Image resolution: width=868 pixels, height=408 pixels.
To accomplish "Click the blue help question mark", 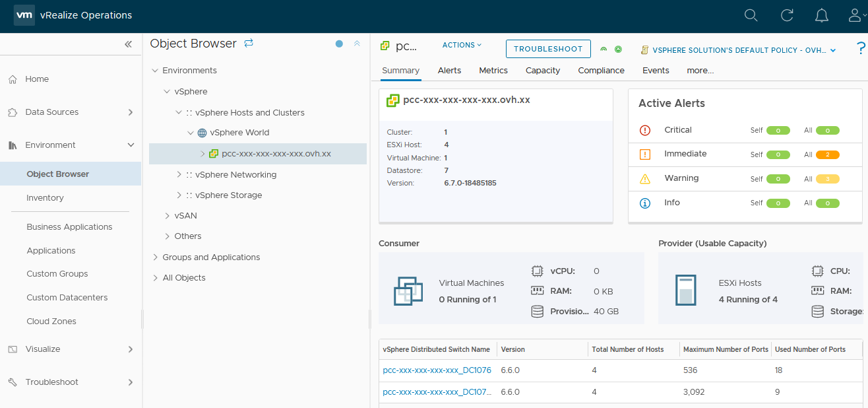I will click(860, 48).
